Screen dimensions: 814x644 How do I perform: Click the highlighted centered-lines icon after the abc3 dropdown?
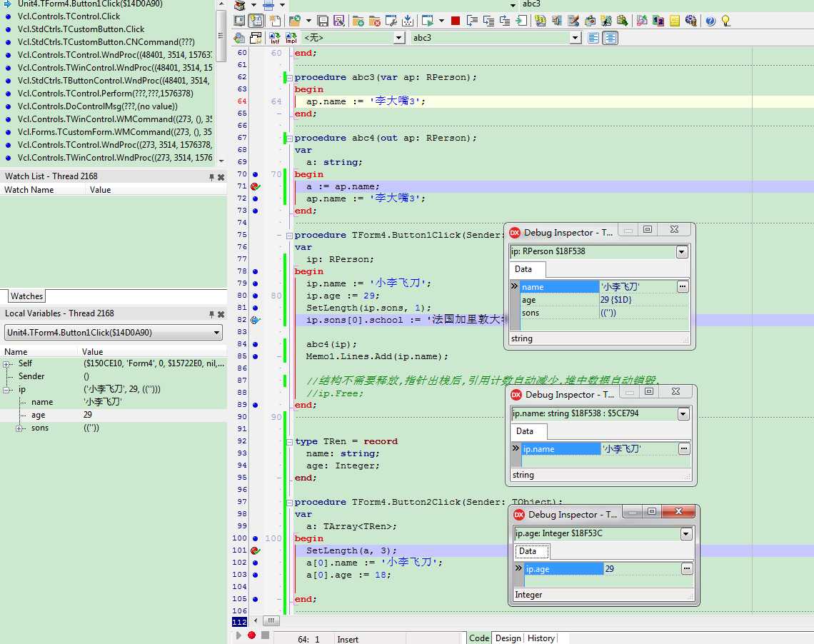pos(610,38)
